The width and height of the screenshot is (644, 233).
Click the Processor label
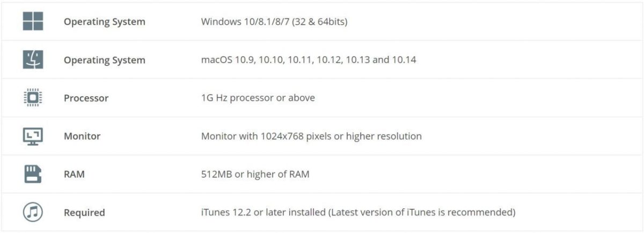click(86, 98)
